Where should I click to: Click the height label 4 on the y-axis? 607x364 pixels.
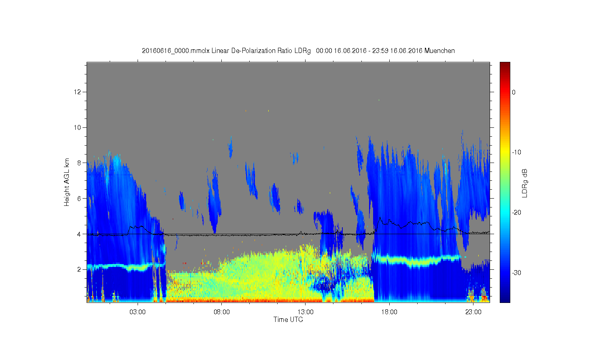coord(80,234)
